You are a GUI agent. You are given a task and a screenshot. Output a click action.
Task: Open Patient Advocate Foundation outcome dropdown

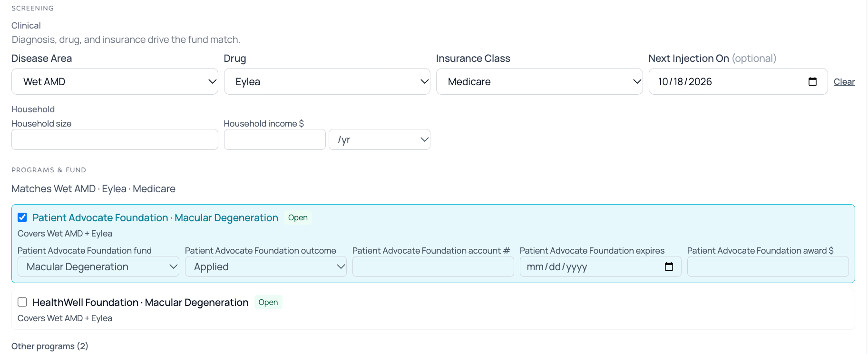266,266
